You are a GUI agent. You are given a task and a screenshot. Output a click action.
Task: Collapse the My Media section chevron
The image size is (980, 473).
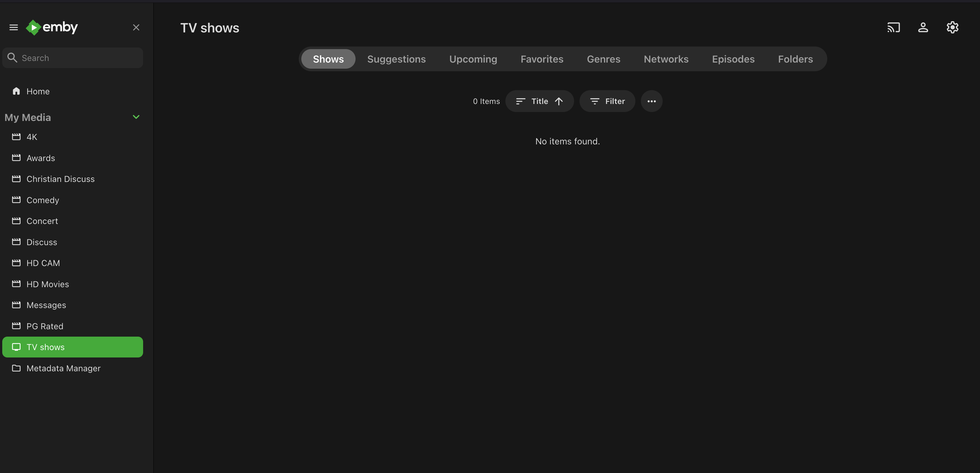pos(136,117)
